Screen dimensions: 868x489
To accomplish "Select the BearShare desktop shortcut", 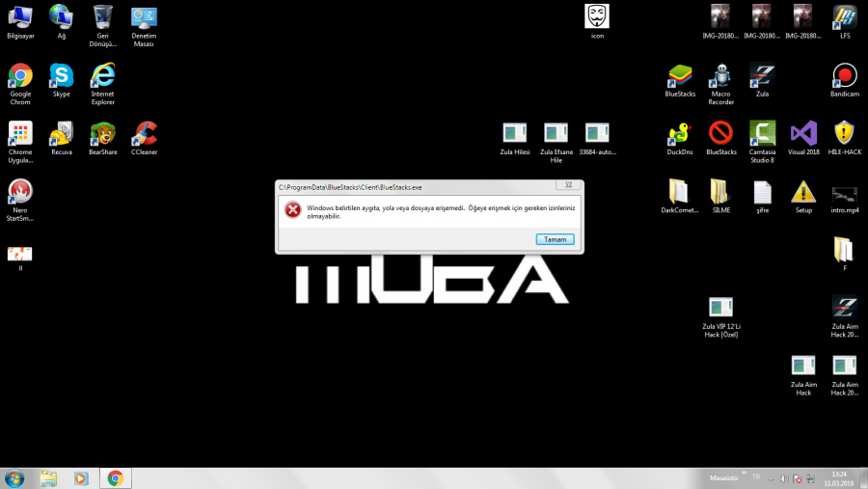I will pyautogui.click(x=103, y=139).
